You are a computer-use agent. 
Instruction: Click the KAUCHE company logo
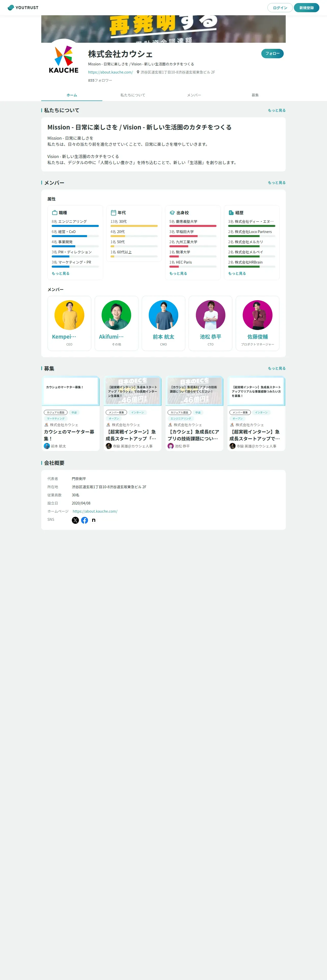64,60
